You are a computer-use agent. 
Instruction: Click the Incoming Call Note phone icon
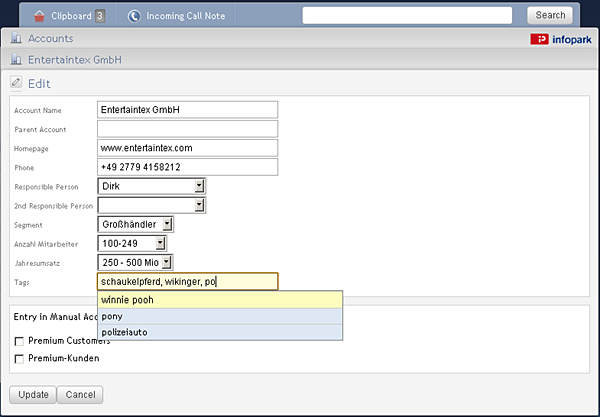(134, 16)
